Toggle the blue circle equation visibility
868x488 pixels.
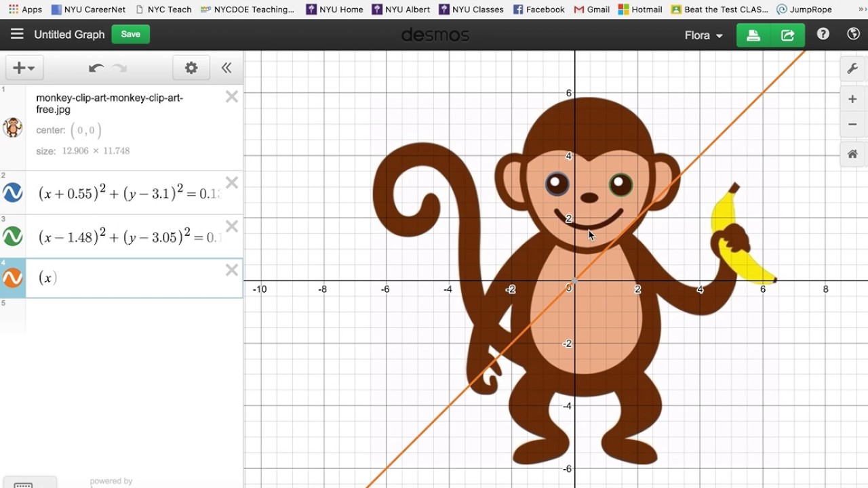click(x=12, y=192)
